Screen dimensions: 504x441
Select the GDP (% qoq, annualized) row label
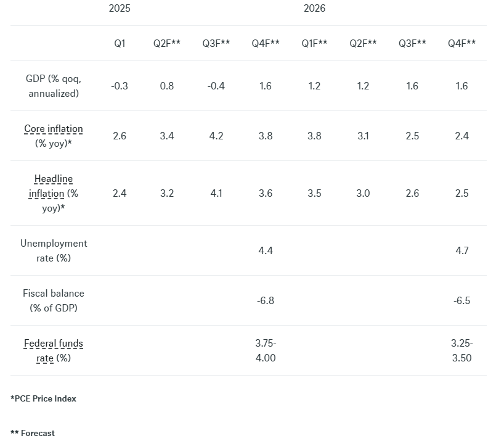pyautogui.click(x=54, y=86)
